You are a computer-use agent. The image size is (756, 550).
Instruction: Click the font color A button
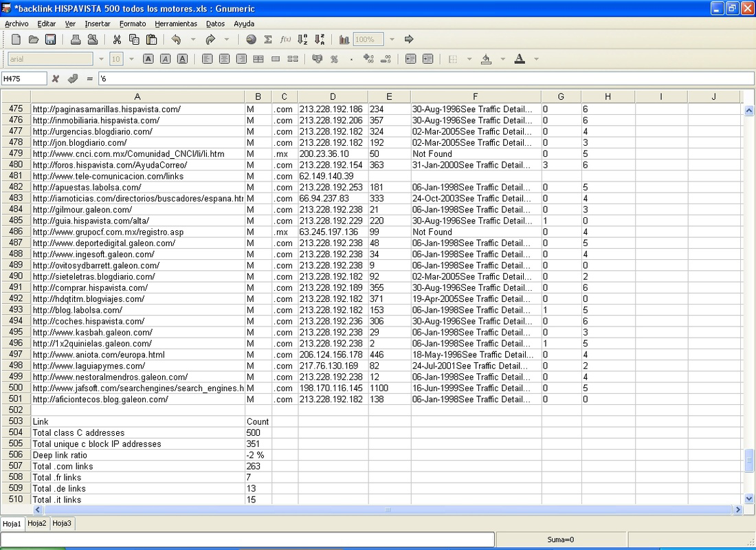pyautogui.click(x=520, y=59)
